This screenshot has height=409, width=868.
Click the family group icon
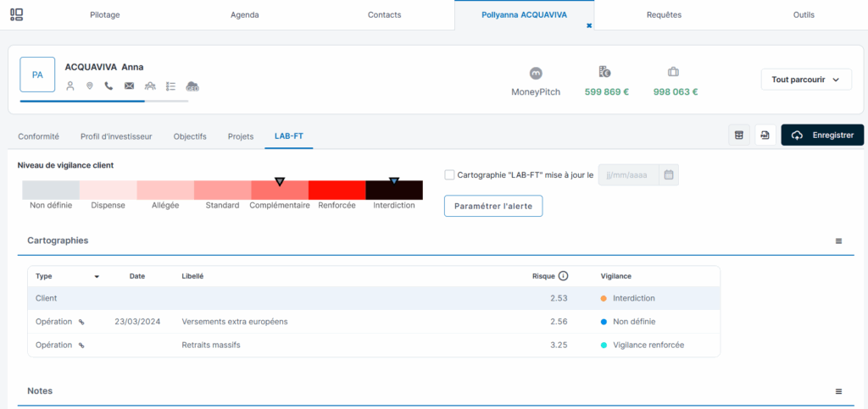pyautogui.click(x=150, y=86)
